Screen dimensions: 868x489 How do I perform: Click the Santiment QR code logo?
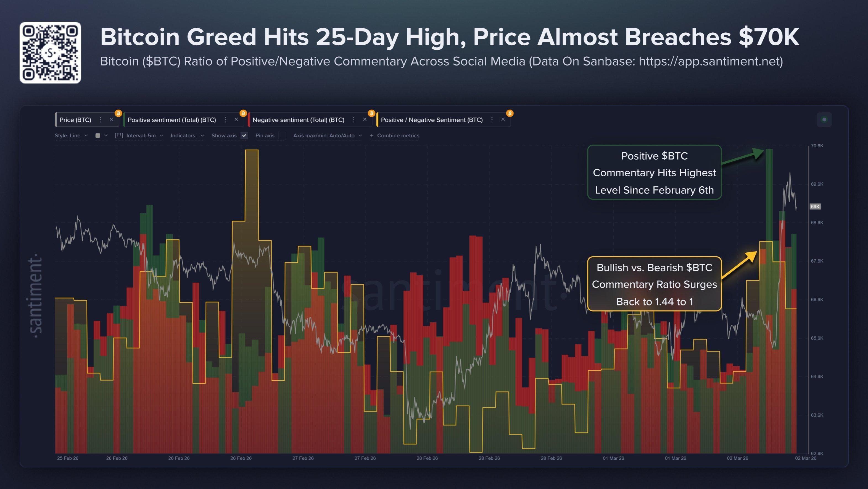coord(51,52)
